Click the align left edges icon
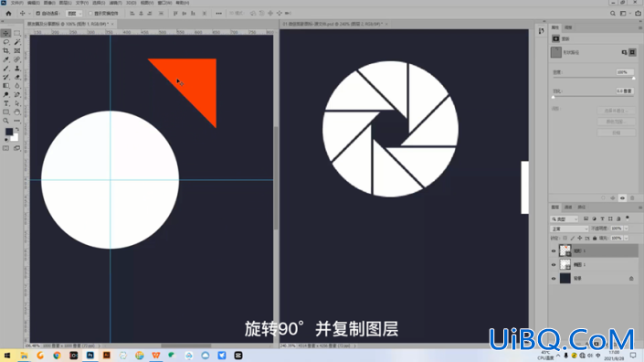 click(x=132, y=13)
